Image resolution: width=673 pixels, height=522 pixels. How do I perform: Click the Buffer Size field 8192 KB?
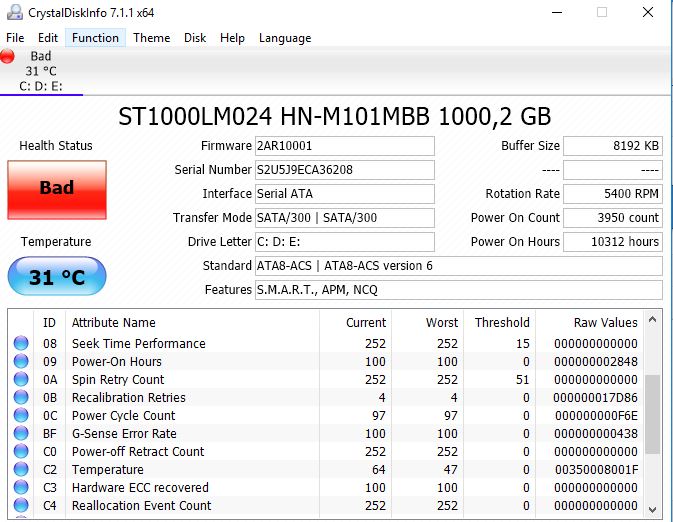click(613, 146)
